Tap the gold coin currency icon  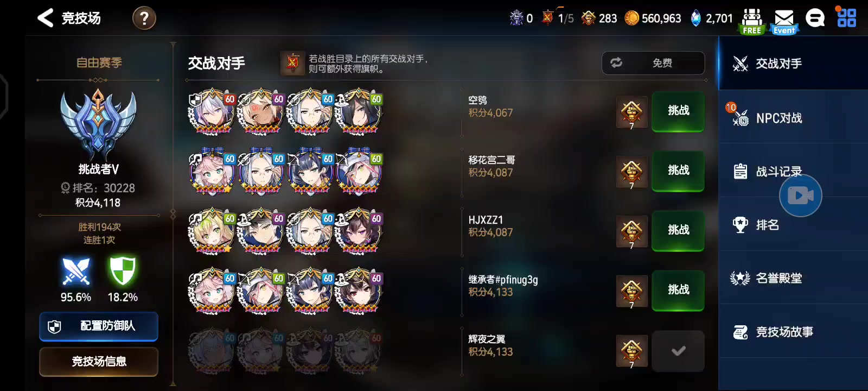click(x=631, y=18)
